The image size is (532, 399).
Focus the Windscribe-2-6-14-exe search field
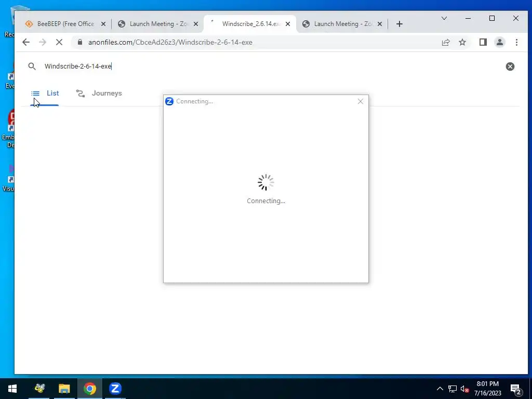pyautogui.click(x=271, y=66)
